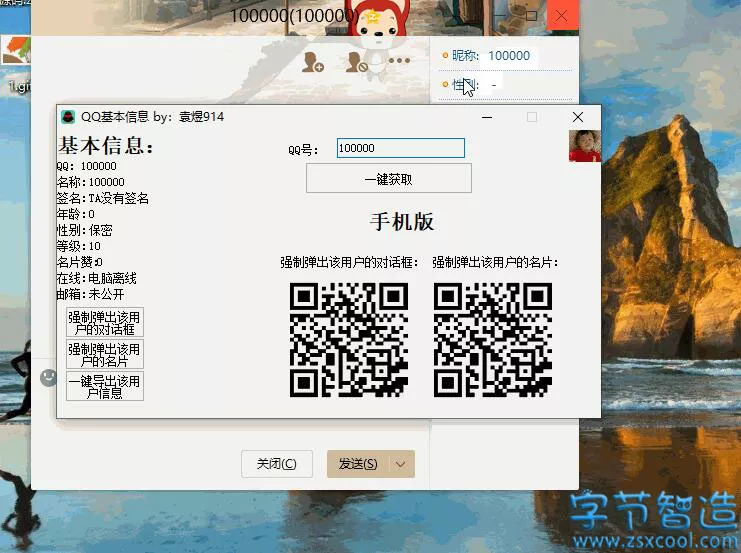
Task: Click the 手机版 heading
Action: (x=402, y=222)
